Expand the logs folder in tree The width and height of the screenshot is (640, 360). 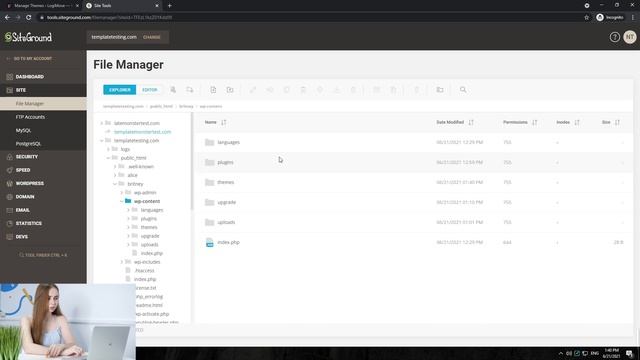(x=108, y=149)
